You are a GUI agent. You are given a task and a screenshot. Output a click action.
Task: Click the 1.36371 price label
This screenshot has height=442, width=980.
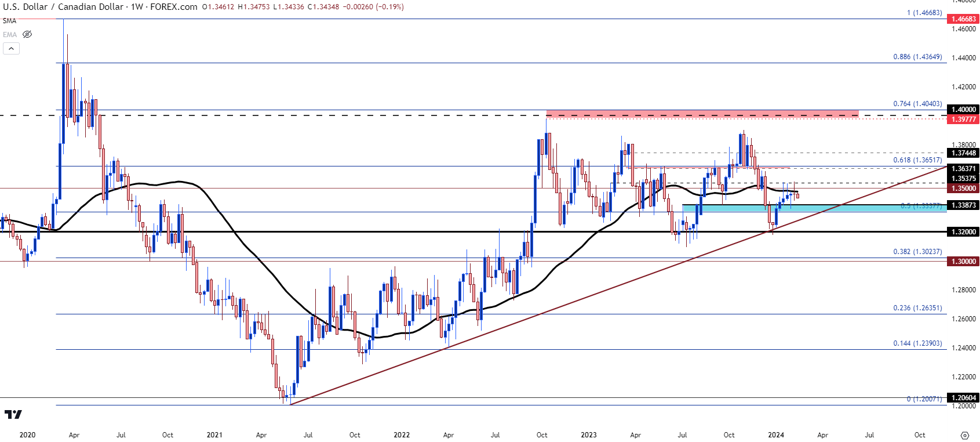click(963, 169)
